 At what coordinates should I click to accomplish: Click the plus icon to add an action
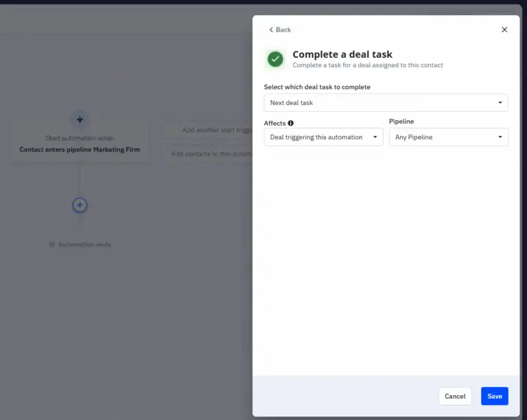click(80, 205)
